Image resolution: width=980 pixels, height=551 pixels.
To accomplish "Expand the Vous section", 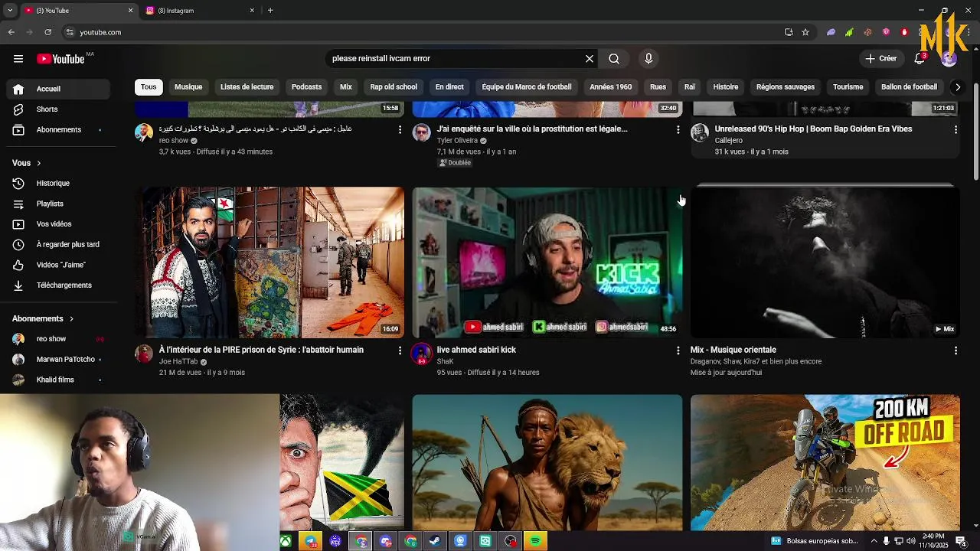I will pos(27,163).
